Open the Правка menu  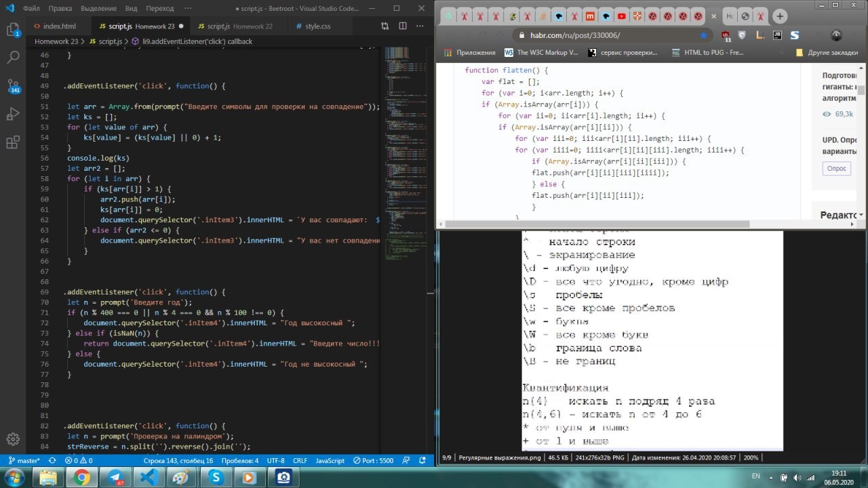click(60, 8)
